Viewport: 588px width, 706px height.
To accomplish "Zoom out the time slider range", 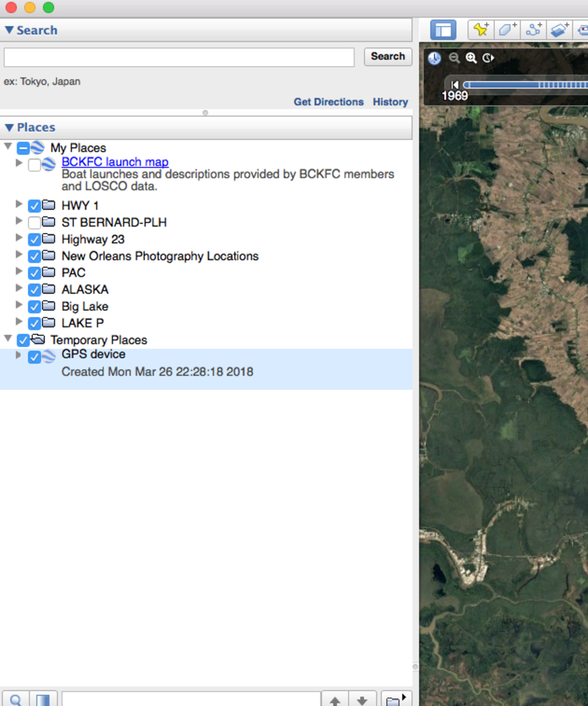I will (x=454, y=58).
